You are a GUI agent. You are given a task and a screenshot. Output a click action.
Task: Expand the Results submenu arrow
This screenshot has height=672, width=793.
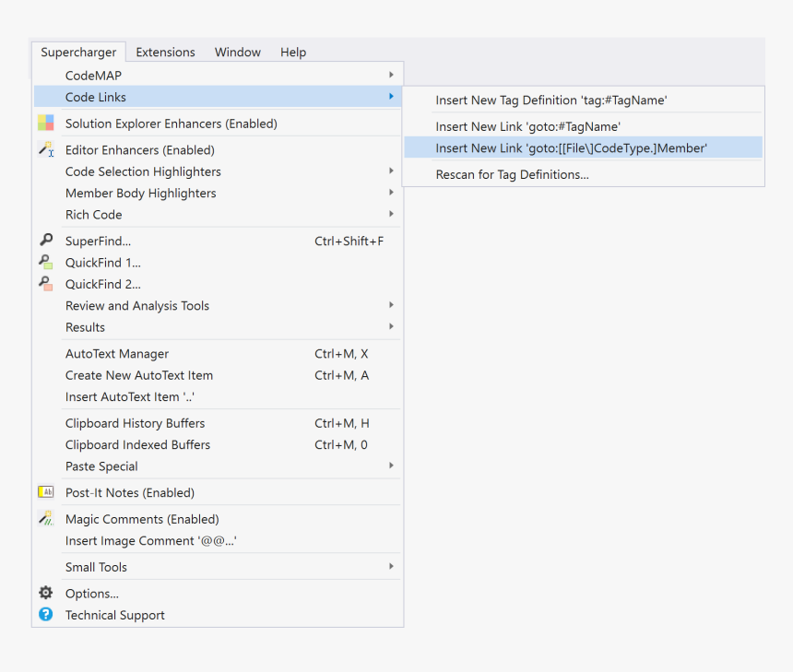[392, 326]
